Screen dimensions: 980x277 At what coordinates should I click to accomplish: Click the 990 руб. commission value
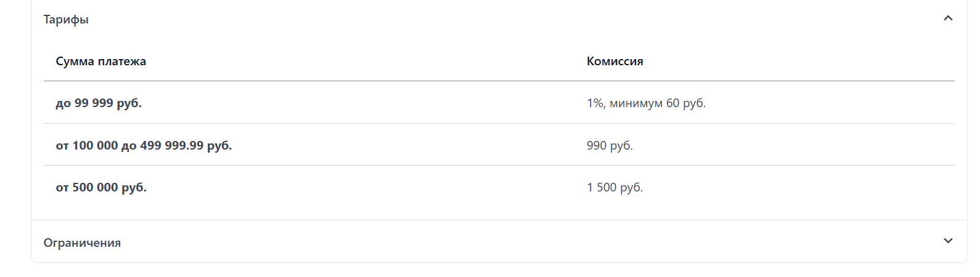click(610, 146)
